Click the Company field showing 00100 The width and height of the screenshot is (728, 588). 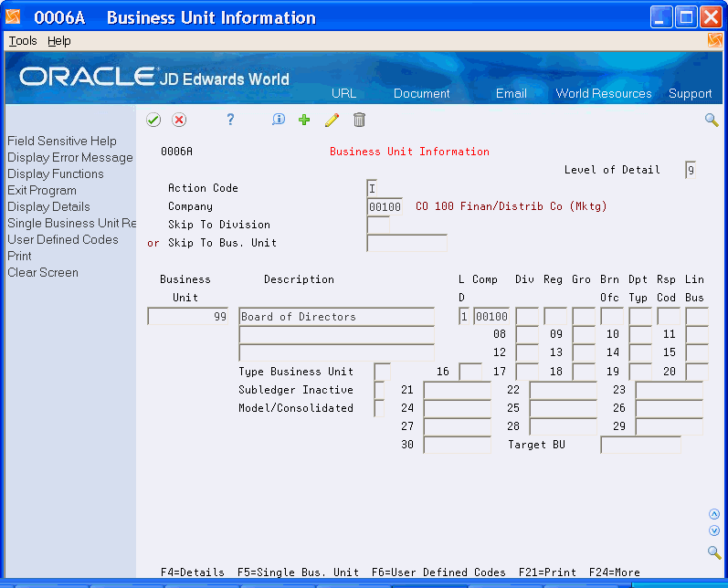click(x=385, y=206)
